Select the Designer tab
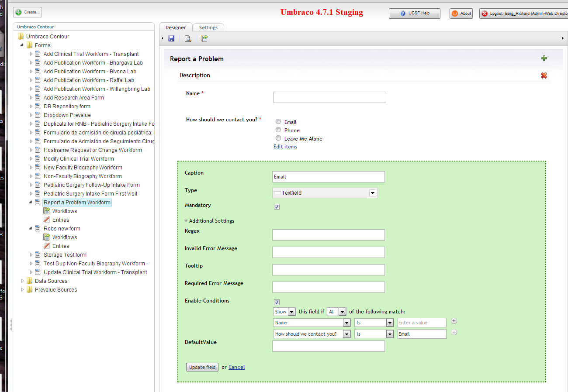568x392 pixels. click(176, 28)
